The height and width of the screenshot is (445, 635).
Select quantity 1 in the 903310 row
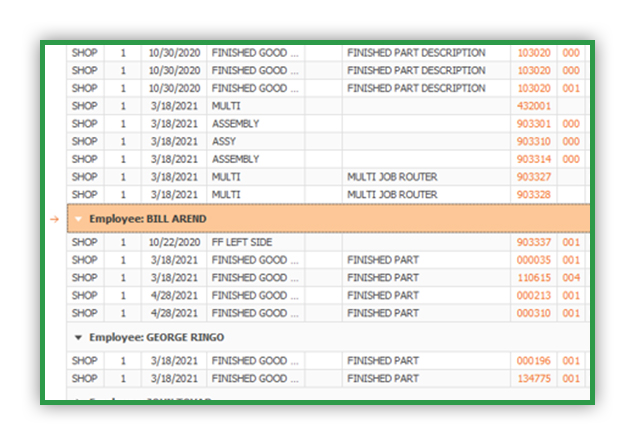tap(123, 142)
